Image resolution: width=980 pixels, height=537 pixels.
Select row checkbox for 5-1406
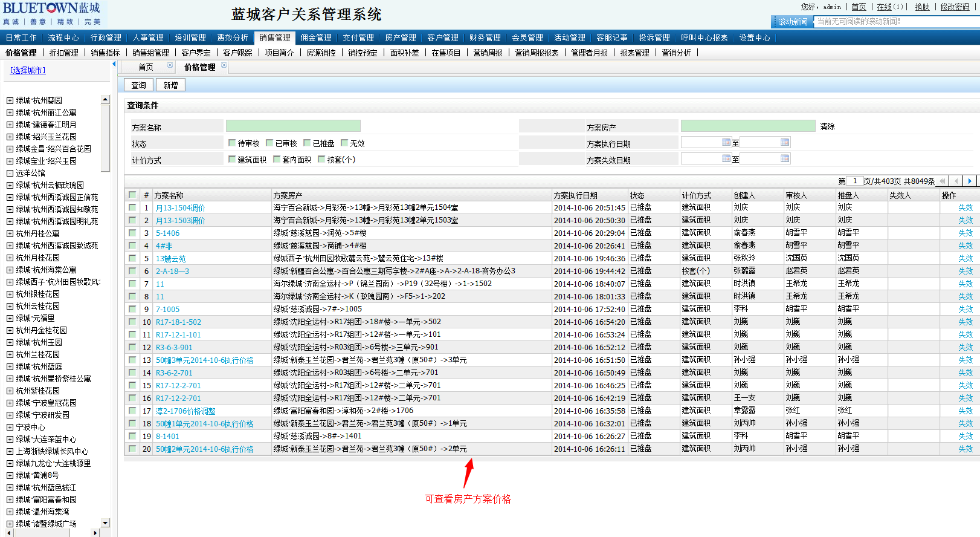(x=132, y=233)
